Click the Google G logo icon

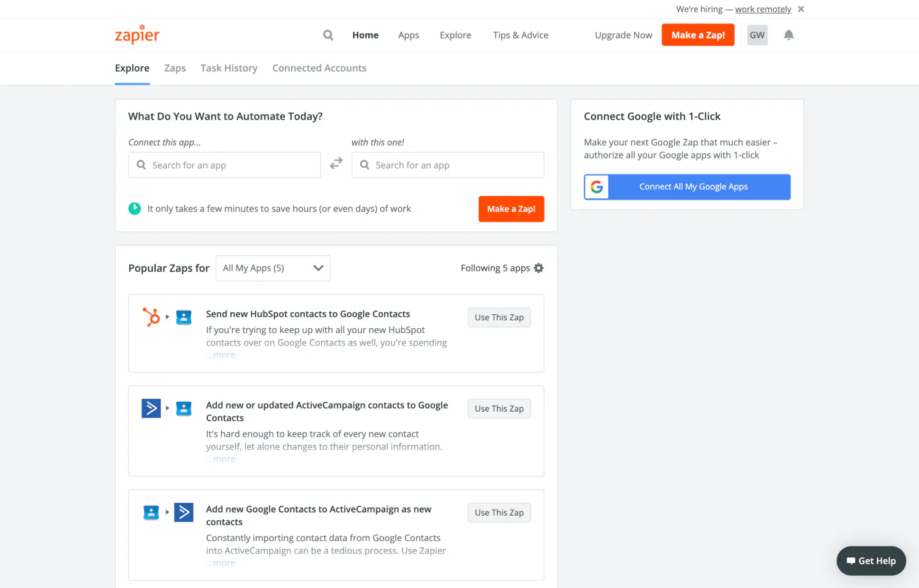point(597,187)
